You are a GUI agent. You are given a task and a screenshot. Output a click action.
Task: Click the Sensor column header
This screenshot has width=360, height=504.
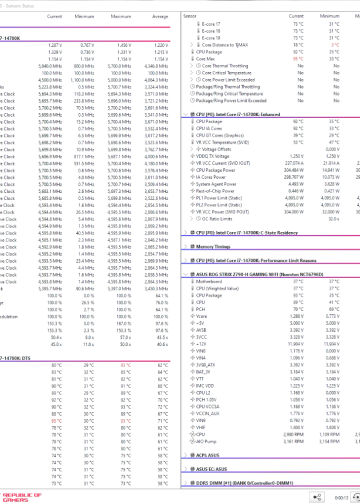point(190,16)
